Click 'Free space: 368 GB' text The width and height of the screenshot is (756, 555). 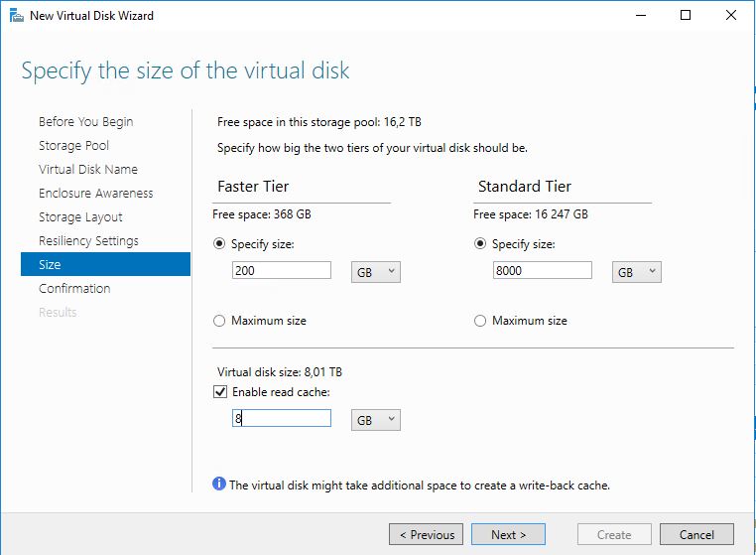(x=262, y=214)
